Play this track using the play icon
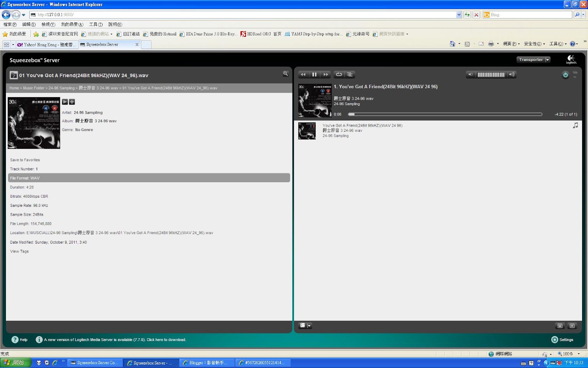Screen dimensions: 588x368 coord(65,102)
